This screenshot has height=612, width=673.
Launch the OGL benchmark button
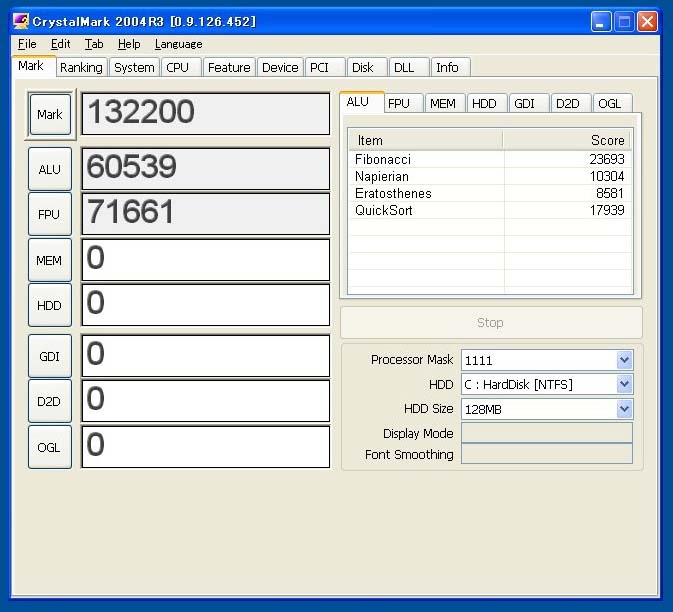[49, 448]
